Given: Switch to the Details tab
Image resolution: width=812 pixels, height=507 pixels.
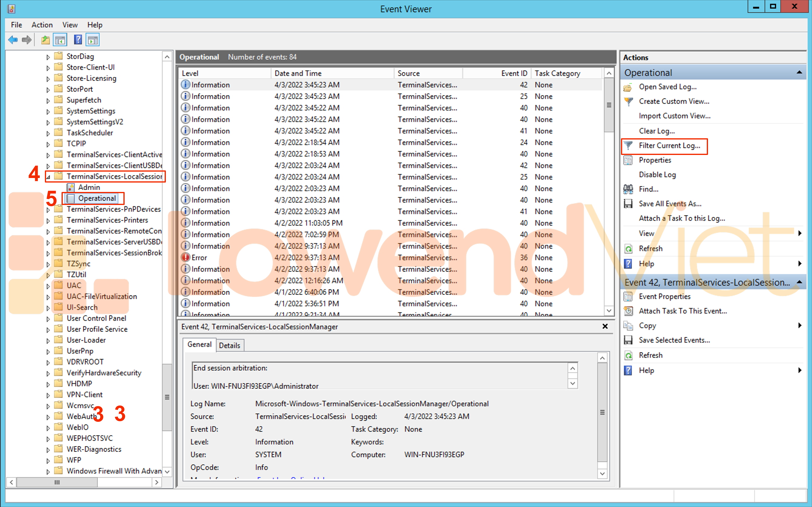Looking at the screenshot, I should click(230, 345).
